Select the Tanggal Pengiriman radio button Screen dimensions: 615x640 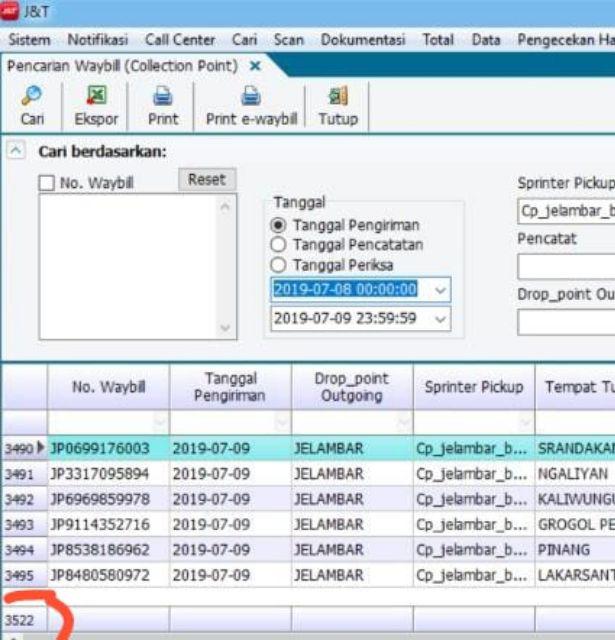click(279, 225)
